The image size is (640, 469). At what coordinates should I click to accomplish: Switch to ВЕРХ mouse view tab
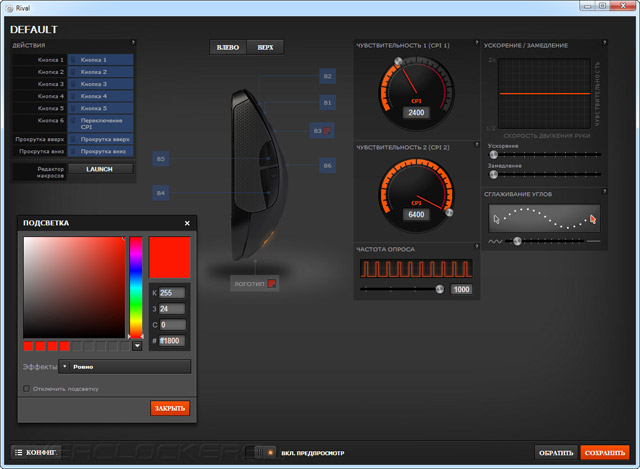click(x=265, y=47)
